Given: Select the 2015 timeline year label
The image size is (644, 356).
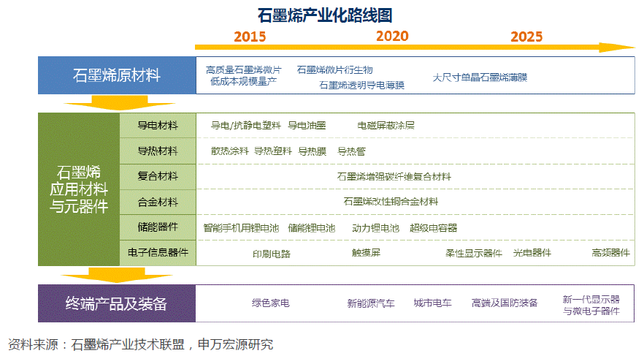Looking at the screenshot, I should click(x=250, y=37).
